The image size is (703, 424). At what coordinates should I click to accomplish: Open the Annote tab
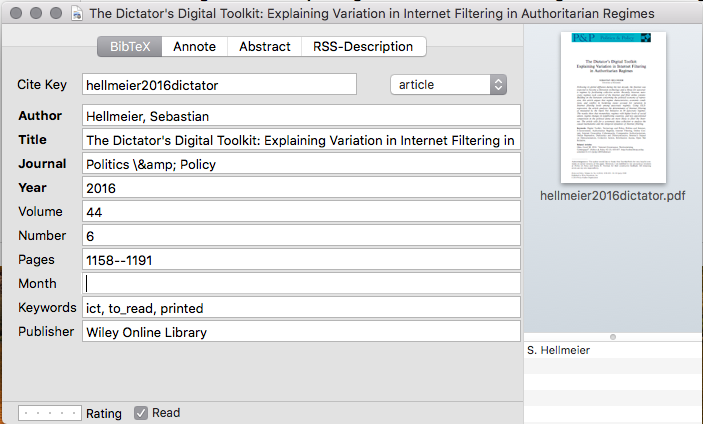[194, 47]
